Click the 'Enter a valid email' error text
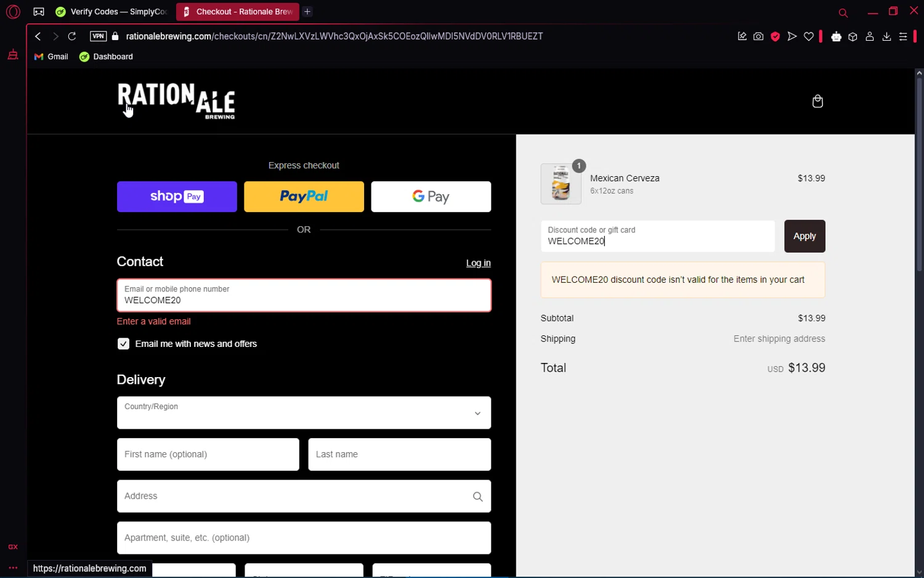Viewport: 924px width, 578px height. tap(153, 322)
